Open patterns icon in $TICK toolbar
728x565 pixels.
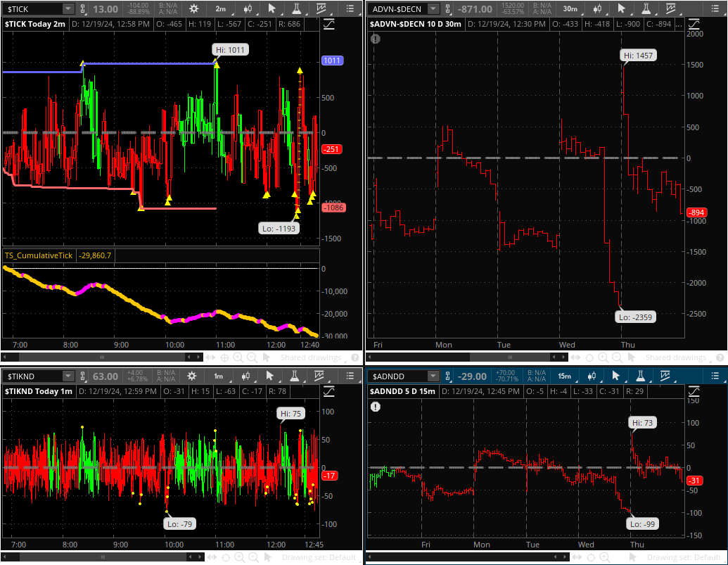(x=320, y=9)
